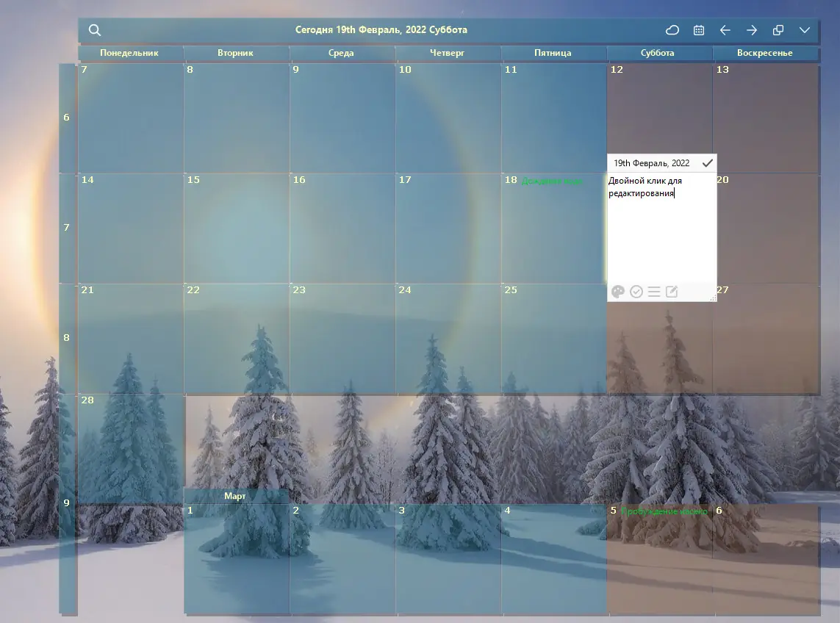Select the day cell numbered 9
840x623 pixels.
pyautogui.click(x=342, y=118)
